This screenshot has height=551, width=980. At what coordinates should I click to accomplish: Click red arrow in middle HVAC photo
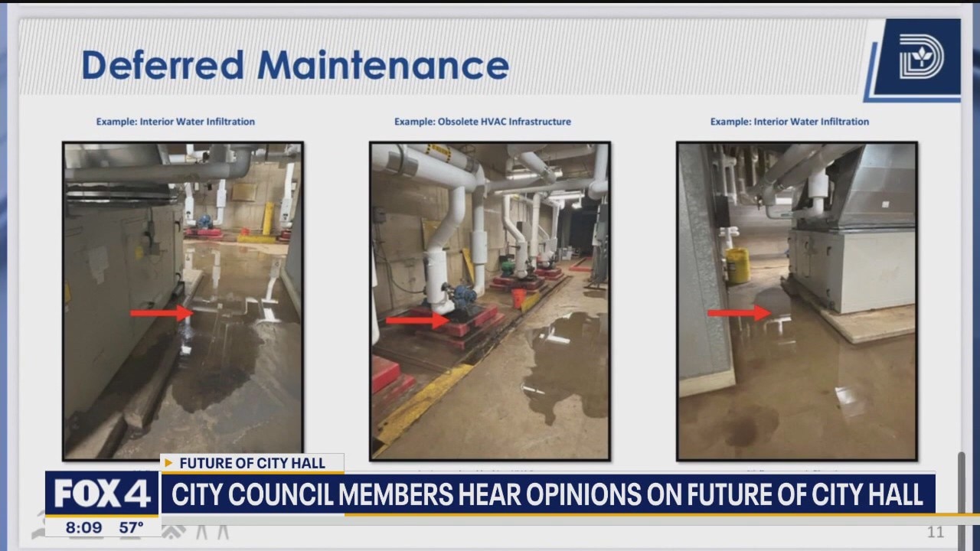tap(416, 320)
